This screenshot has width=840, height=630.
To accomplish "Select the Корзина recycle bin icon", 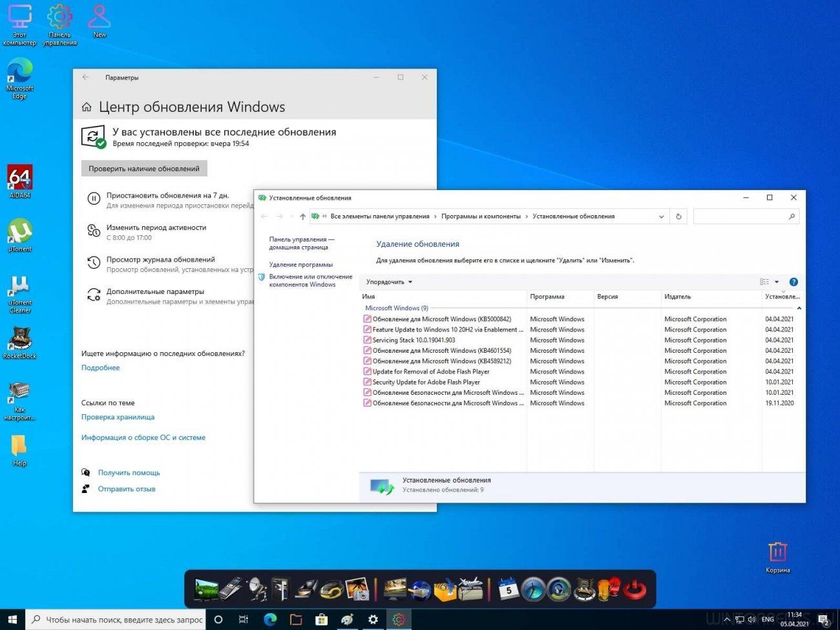I will 777,557.
